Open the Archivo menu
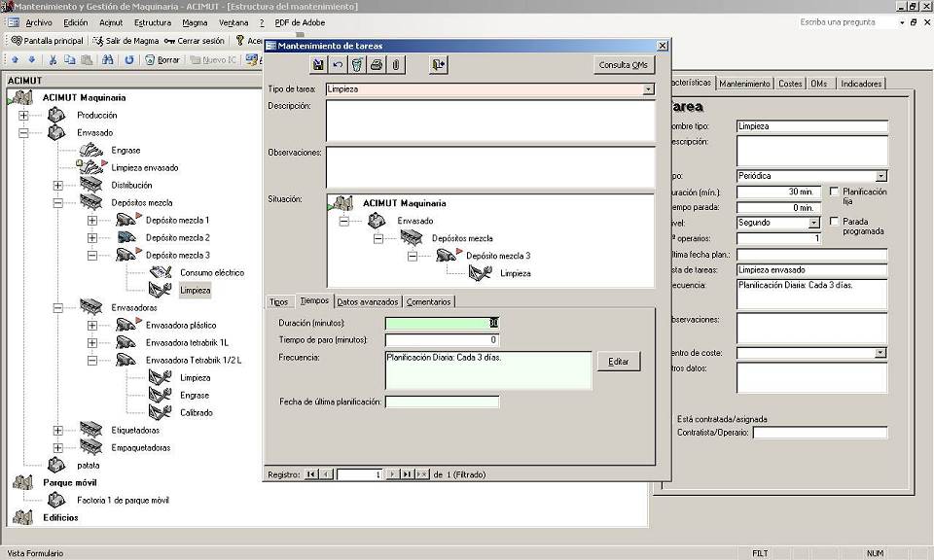Viewport: 934px width, 560px height. coord(39,22)
